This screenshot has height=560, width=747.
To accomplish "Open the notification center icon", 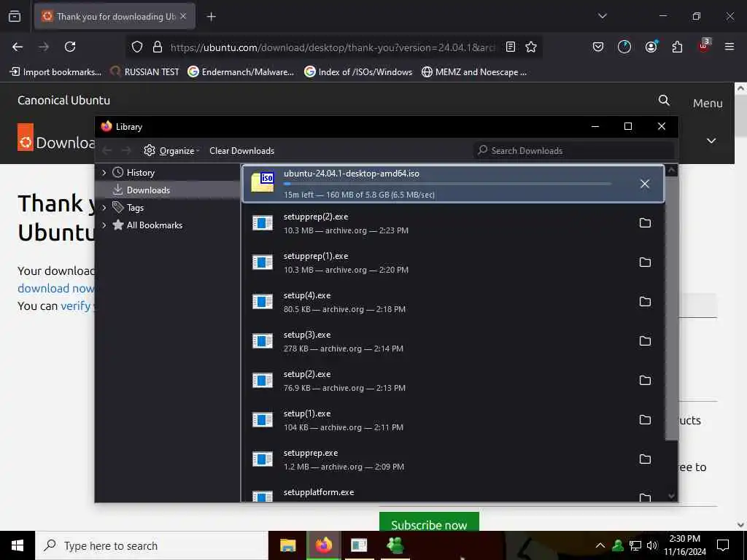I will coord(723,545).
